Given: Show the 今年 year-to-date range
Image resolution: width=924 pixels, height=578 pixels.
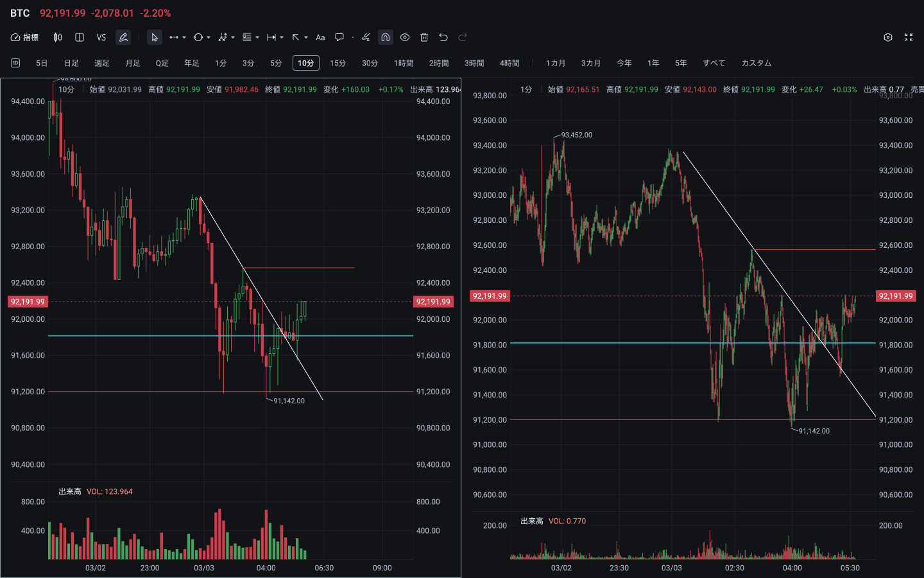Looking at the screenshot, I should click(624, 63).
